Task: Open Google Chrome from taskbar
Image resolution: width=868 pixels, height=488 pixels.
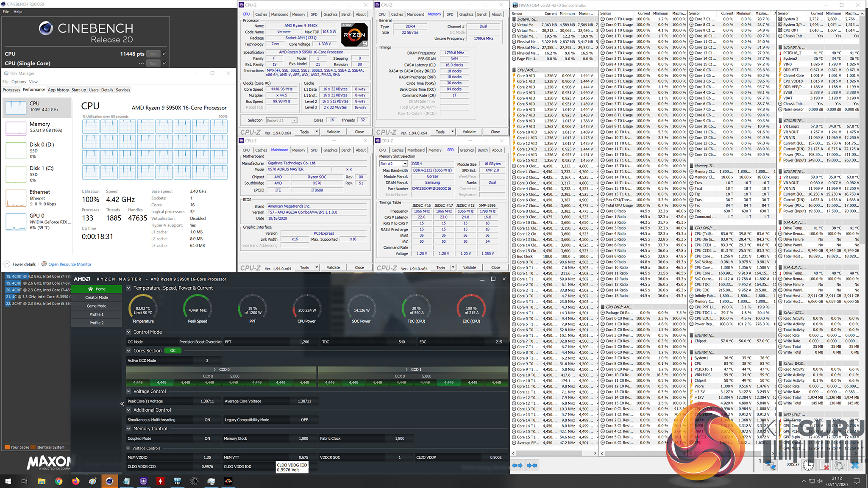Action: coord(58,481)
